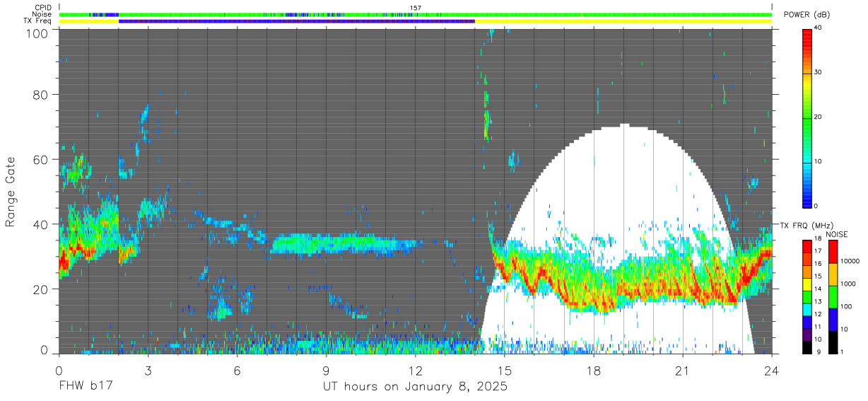868x401 pixels.
Task: Click y-axis tick label 100
Action: [x=38, y=33]
